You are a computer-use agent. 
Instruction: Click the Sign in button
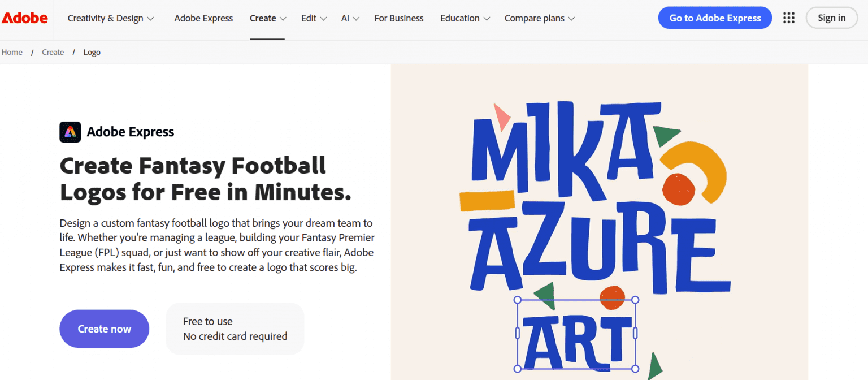point(831,18)
